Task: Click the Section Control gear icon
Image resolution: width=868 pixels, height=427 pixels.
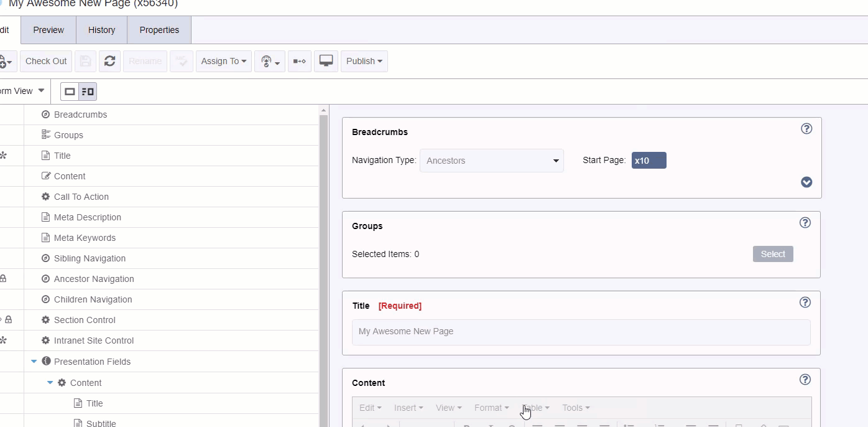Action: click(45, 320)
